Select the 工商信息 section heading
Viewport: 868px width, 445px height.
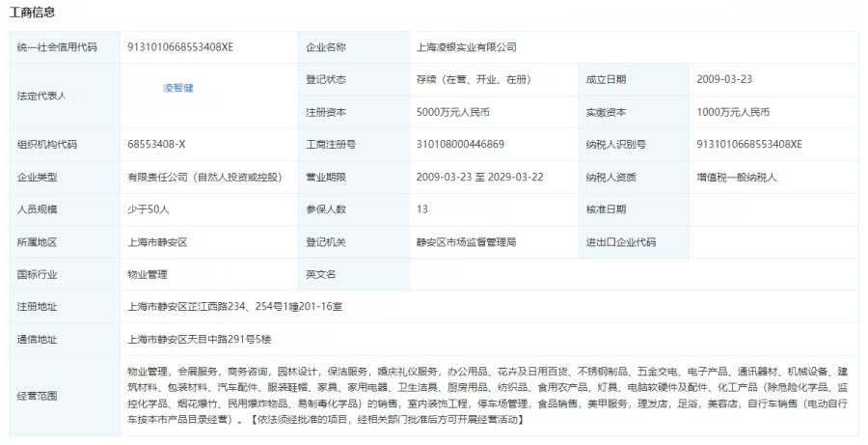tap(32, 13)
